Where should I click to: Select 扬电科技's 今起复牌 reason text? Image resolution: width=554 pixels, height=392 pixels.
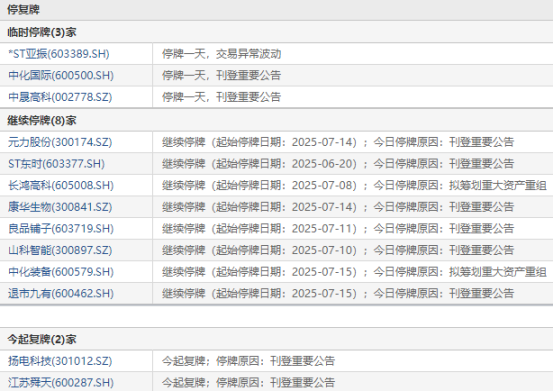point(248,361)
